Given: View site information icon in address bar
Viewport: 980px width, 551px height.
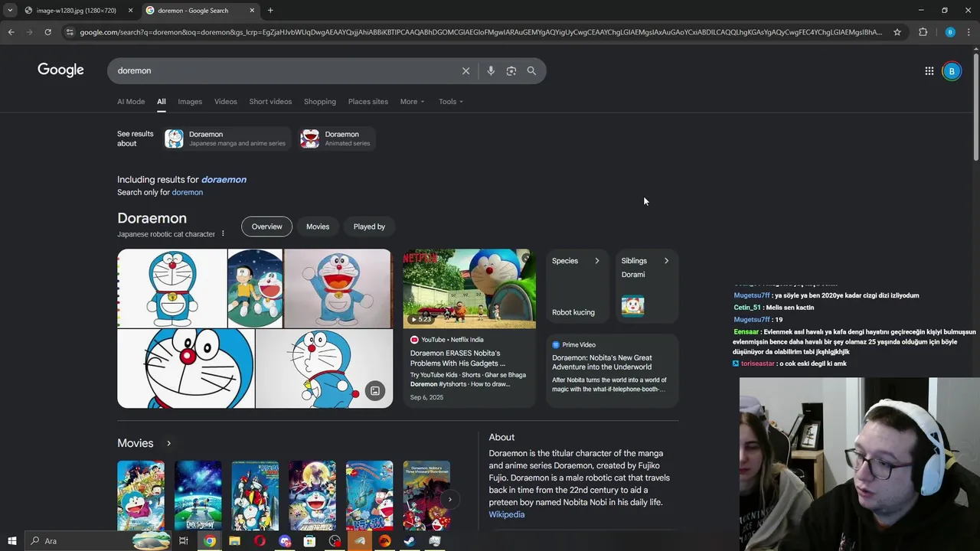Looking at the screenshot, I should click(x=70, y=32).
